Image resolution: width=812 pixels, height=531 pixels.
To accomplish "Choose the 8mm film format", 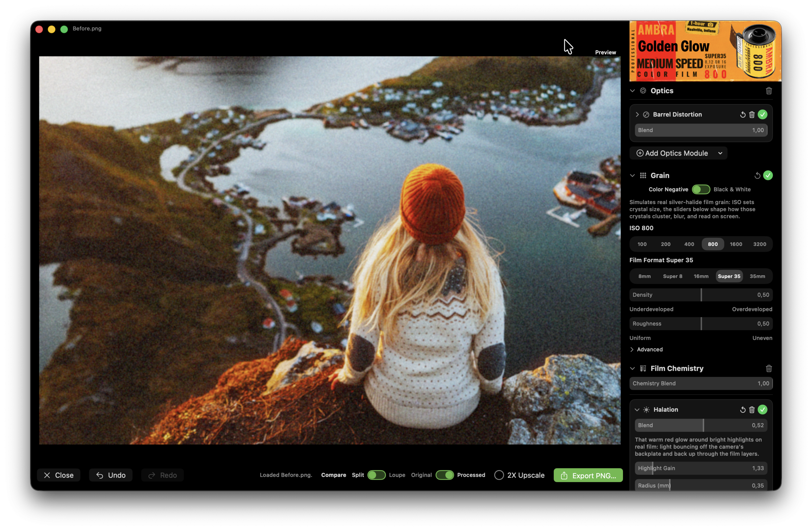I will tap(644, 276).
